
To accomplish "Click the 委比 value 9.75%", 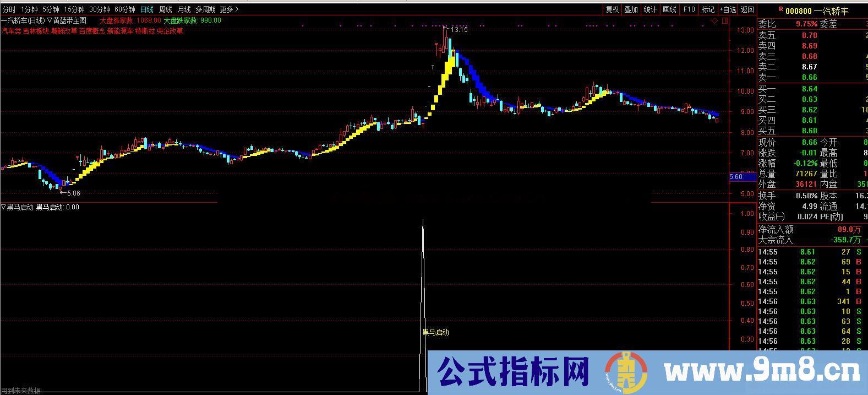I will (806, 24).
